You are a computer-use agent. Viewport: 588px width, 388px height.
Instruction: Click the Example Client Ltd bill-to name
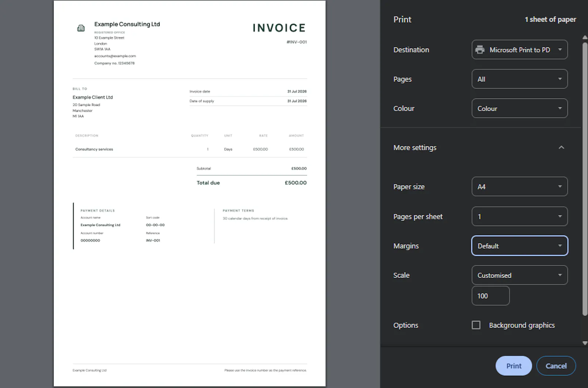[x=93, y=97]
